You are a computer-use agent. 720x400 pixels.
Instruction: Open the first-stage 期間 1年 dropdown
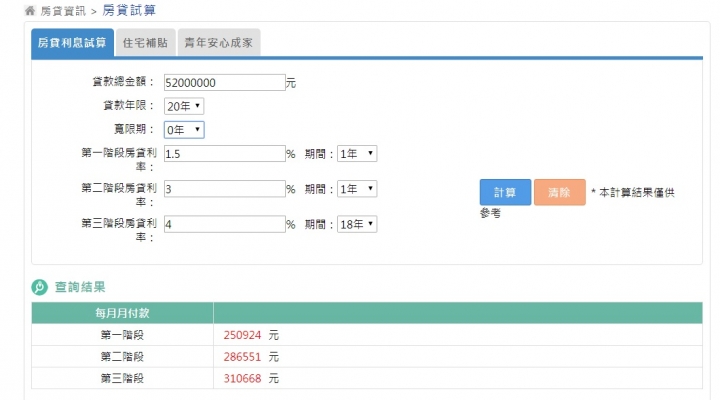(x=357, y=154)
